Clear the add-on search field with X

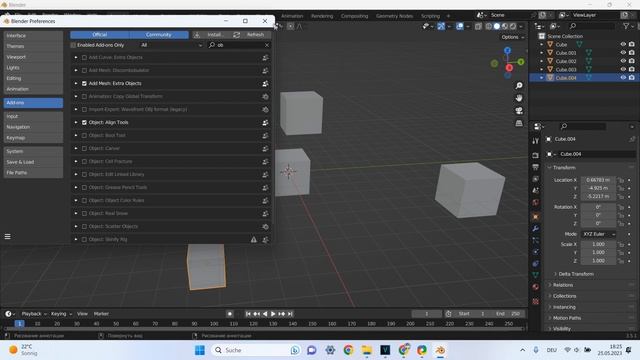pos(267,45)
